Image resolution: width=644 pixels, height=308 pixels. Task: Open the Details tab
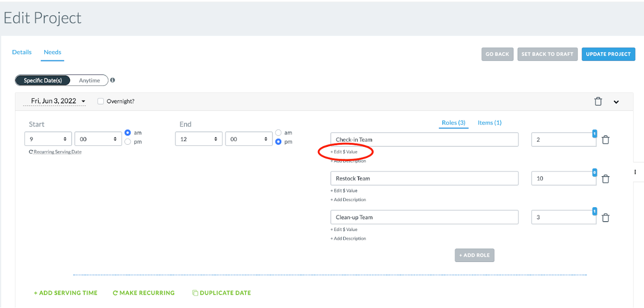click(x=22, y=52)
